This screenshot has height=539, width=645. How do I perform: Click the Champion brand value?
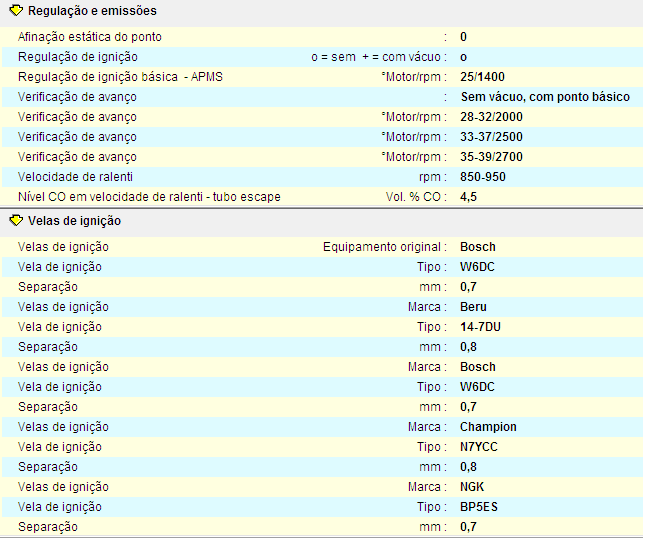(x=488, y=427)
